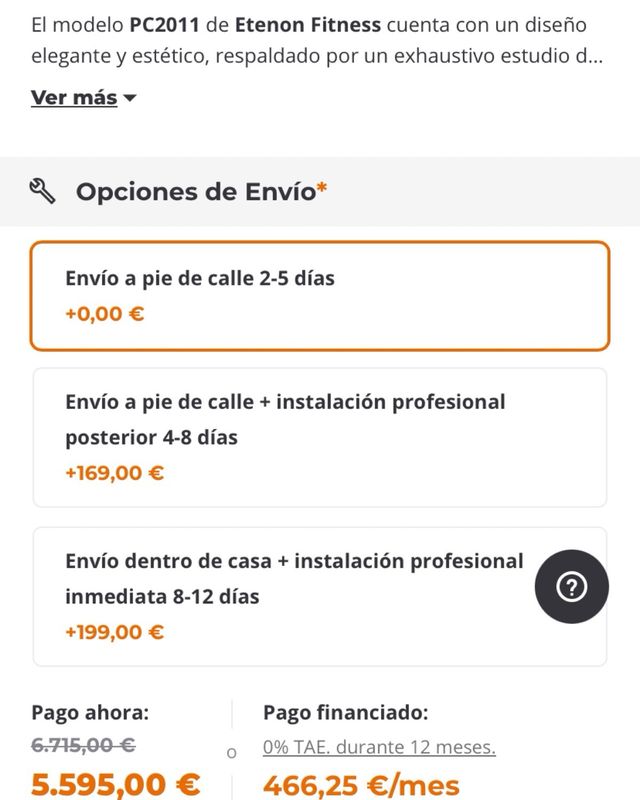Open the 0% TAE durante 12 meses link
This screenshot has height=800, width=640.
tap(376, 745)
